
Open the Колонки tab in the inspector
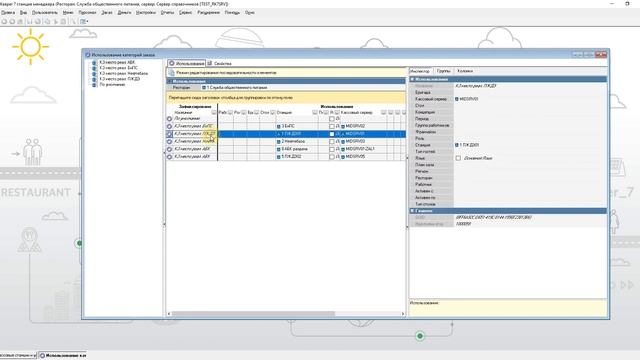[464, 71]
